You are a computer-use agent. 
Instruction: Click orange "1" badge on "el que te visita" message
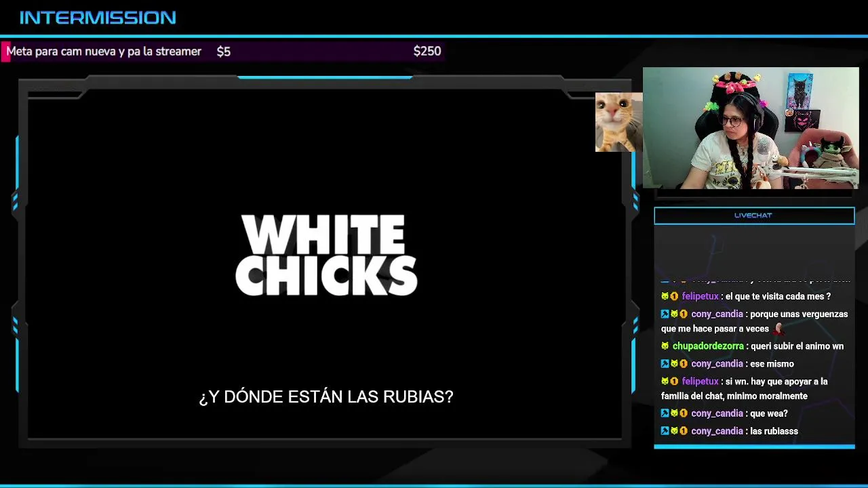(674, 296)
